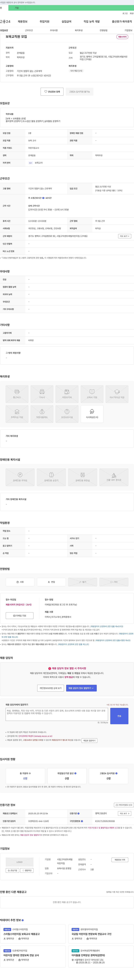Image resolution: width=134 pixels, height=980 pixels.
Task: Open the 직업 능력 개발 menu
Action: tap(91, 22)
